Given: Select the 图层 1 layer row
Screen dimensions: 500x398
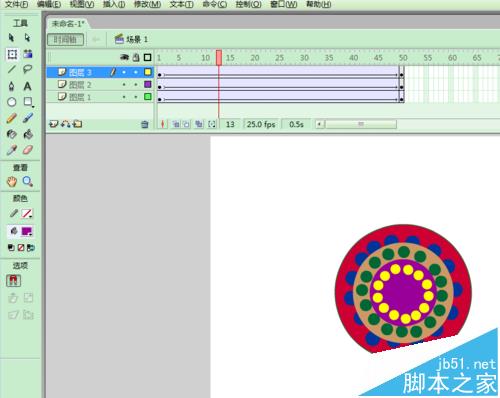Looking at the screenshot, I should click(x=100, y=97).
